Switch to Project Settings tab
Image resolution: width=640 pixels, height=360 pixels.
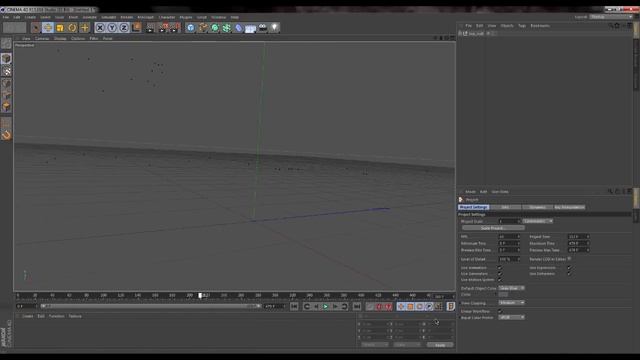tap(473, 207)
